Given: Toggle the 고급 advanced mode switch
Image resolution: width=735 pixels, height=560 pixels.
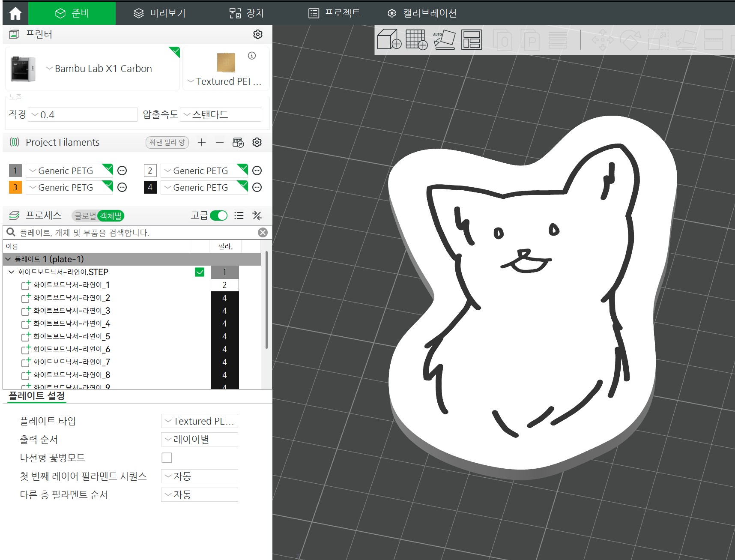Looking at the screenshot, I should 219,216.
